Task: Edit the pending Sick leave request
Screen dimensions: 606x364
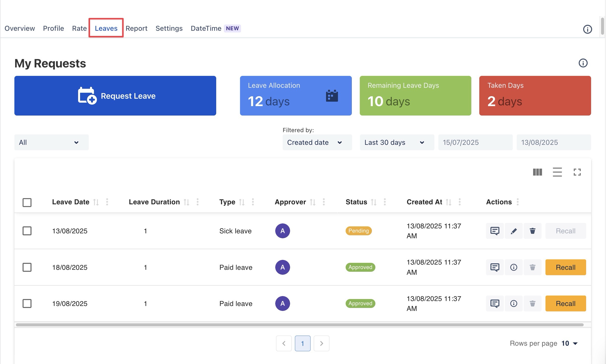Action: 514,231
